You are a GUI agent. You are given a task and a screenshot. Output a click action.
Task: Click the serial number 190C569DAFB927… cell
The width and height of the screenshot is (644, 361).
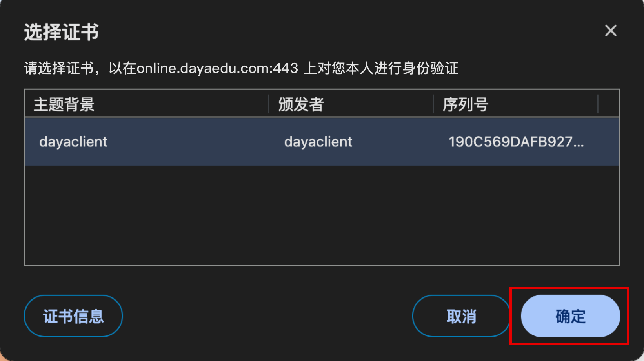click(516, 142)
